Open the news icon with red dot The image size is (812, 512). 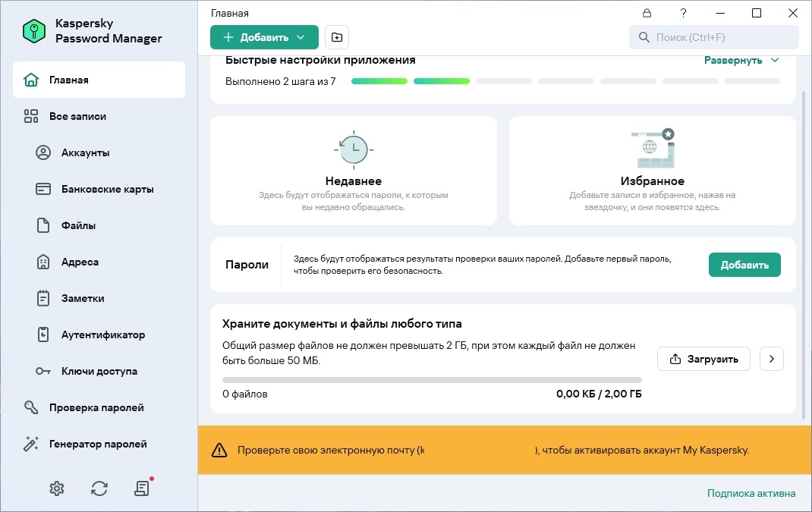pyautogui.click(x=143, y=487)
